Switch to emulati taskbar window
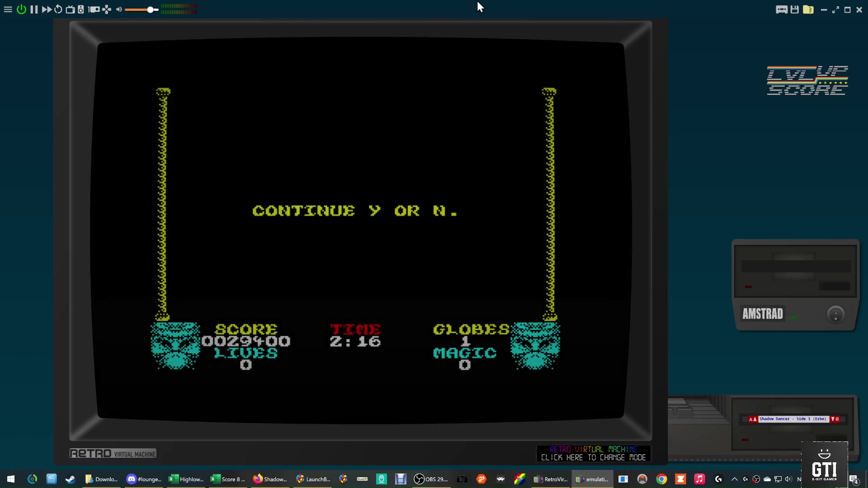Viewport: 868px width, 488px height. [592, 479]
